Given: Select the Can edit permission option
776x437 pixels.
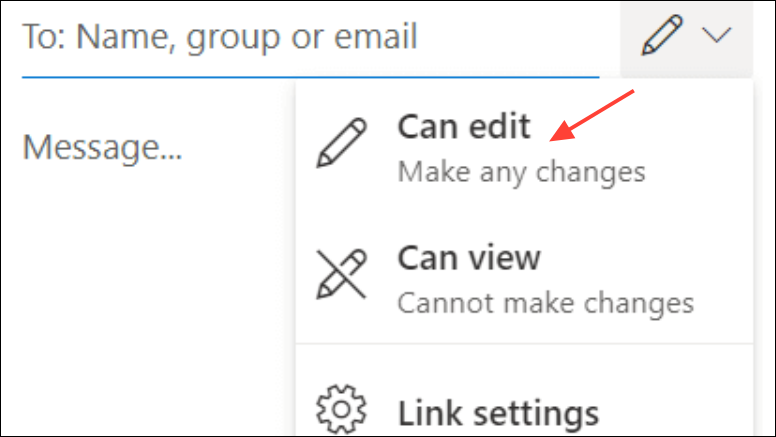Looking at the screenshot, I should click(525, 147).
